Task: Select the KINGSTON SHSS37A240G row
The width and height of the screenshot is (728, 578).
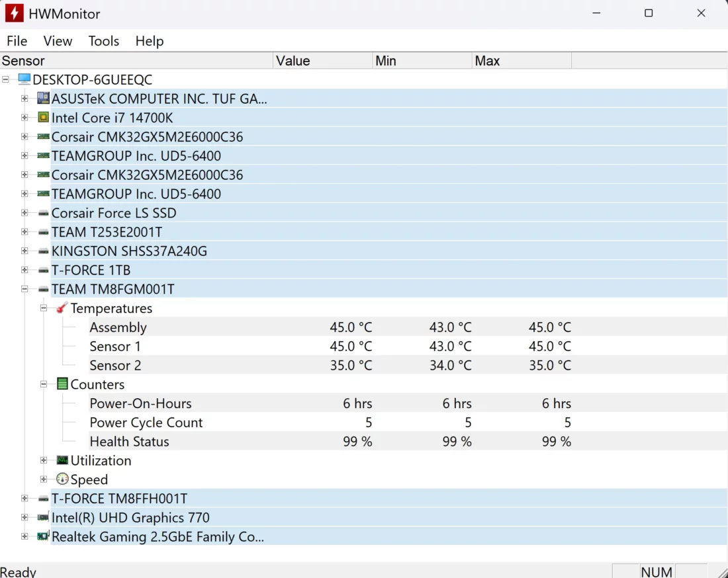Action: tap(389, 251)
